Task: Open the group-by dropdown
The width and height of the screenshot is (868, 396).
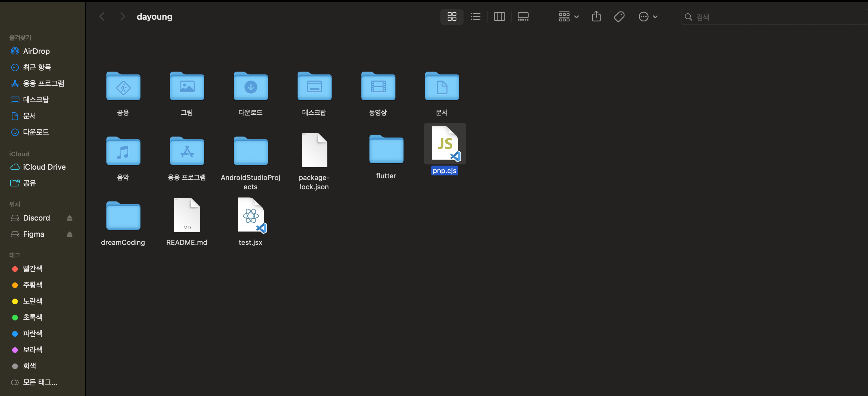Action: point(568,16)
